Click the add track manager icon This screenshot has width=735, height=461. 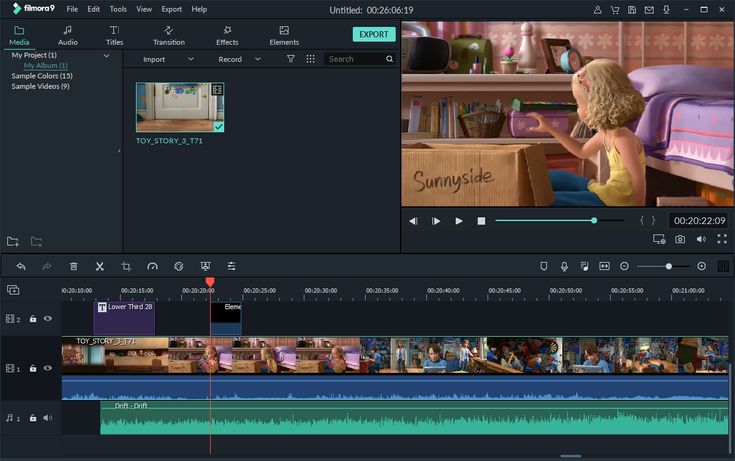(x=13, y=290)
